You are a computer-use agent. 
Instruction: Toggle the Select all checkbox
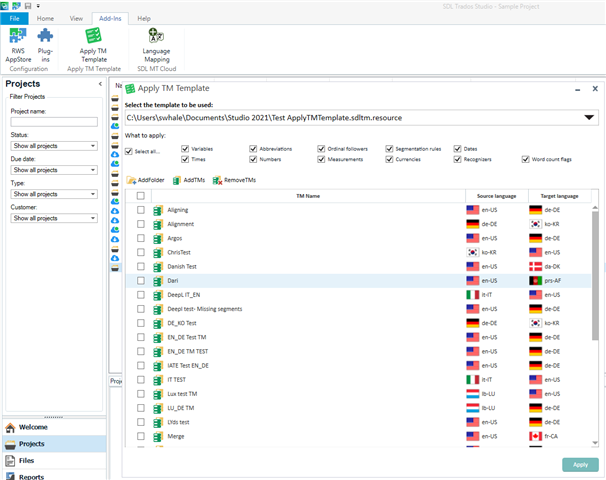(129, 151)
